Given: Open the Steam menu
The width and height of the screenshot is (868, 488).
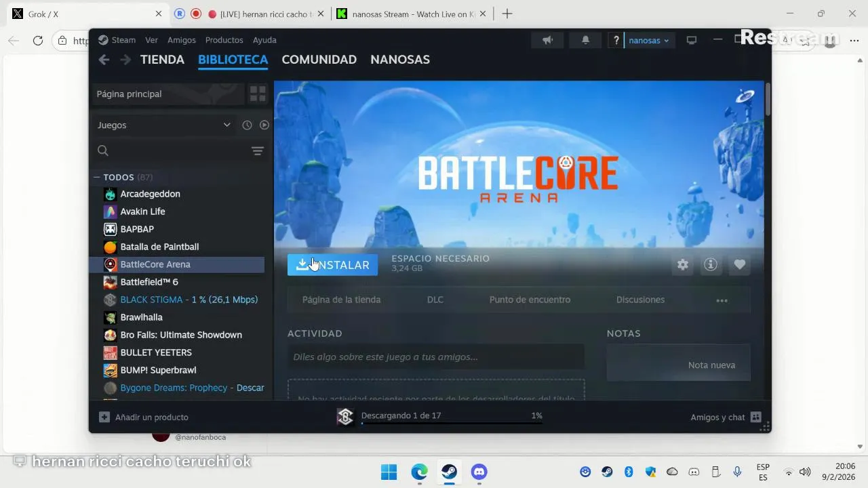Looking at the screenshot, I should [x=117, y=40].
